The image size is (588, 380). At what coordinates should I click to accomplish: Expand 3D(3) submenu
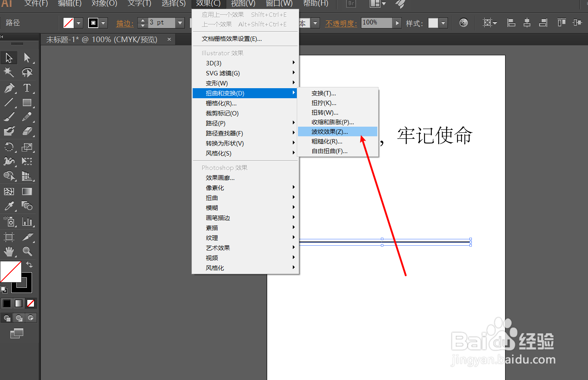coord(245,63)
